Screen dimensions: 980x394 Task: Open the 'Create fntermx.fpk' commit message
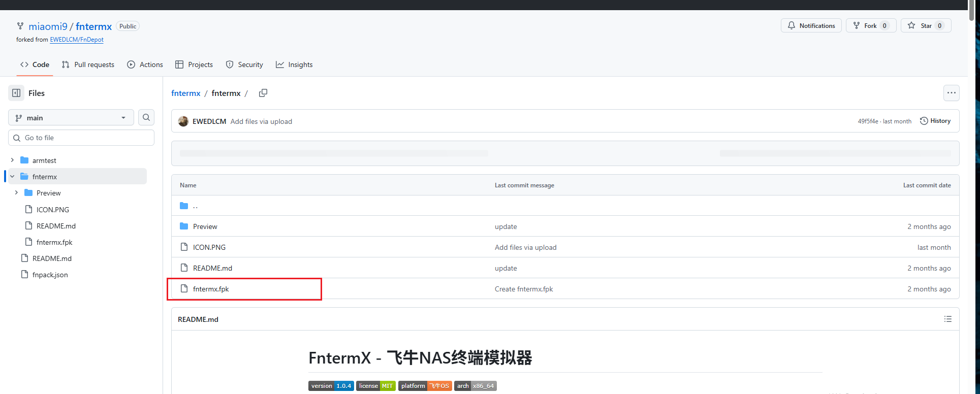[524, 289]
